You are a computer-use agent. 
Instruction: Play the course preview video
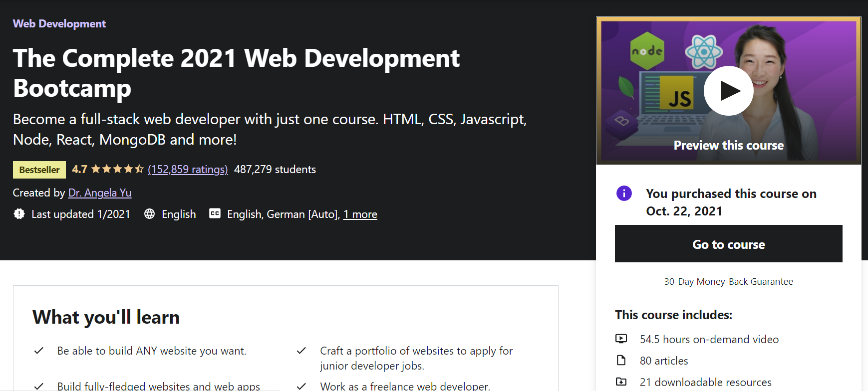(728, 91)
